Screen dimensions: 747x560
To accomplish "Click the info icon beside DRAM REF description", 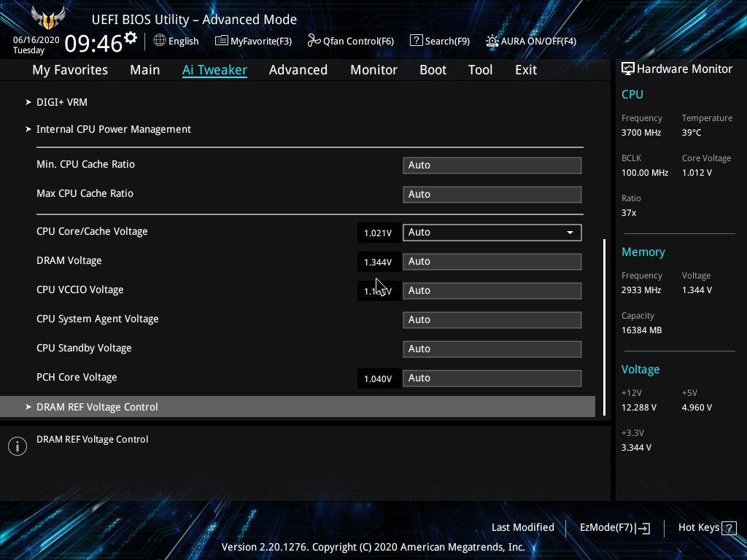I will [x=17, y=446].
